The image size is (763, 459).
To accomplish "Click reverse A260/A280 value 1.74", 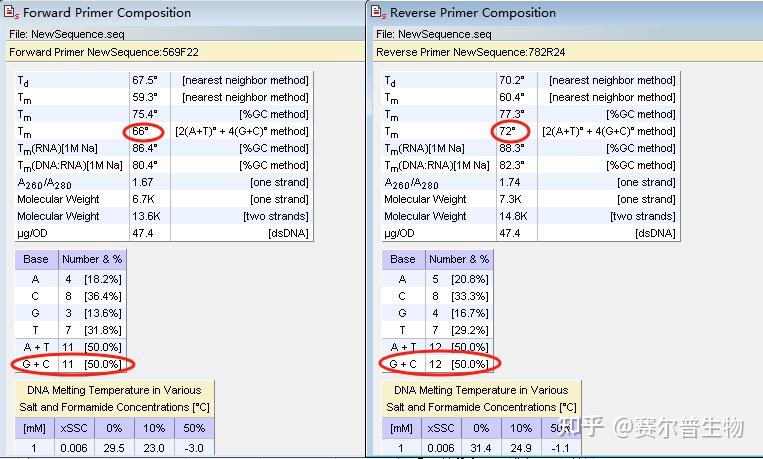I will pyautogui.click(x=509, y=183).
